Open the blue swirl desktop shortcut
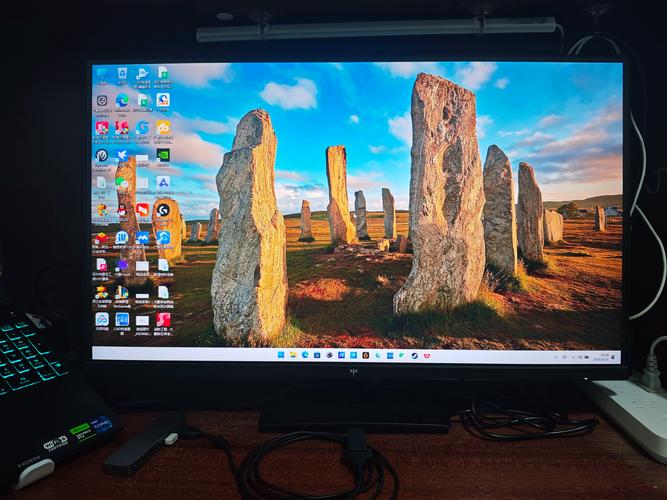 coord(142,127)
